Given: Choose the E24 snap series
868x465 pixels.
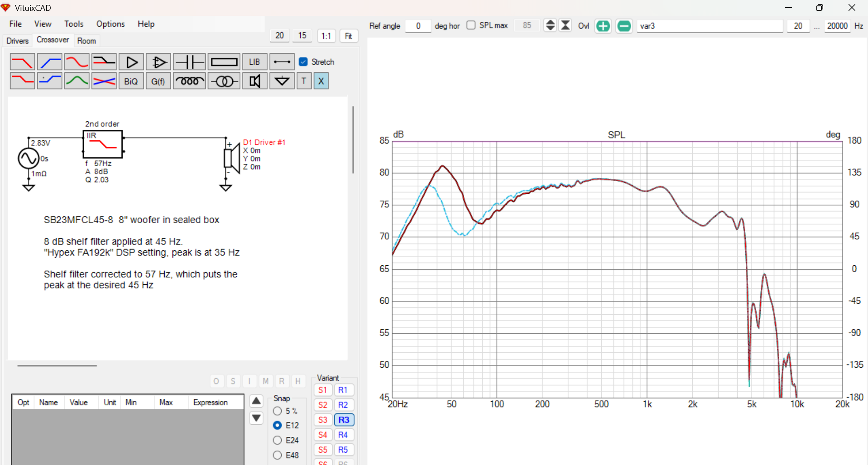Looking at the screenshot, I should click(x=278, y=440).
